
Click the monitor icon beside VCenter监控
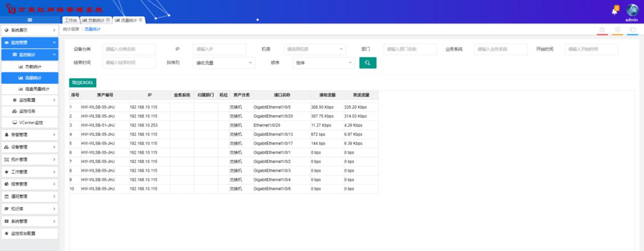[15, 123]
